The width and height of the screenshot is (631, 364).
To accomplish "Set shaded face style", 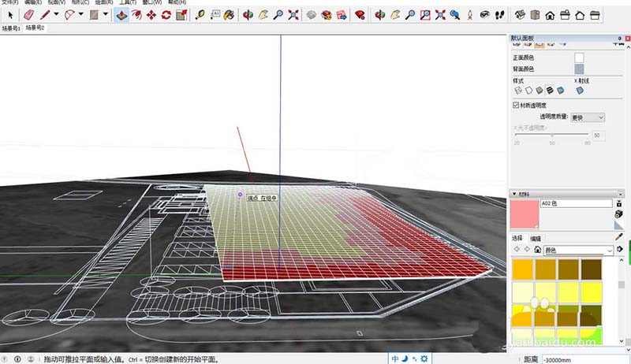I will 540,91.
